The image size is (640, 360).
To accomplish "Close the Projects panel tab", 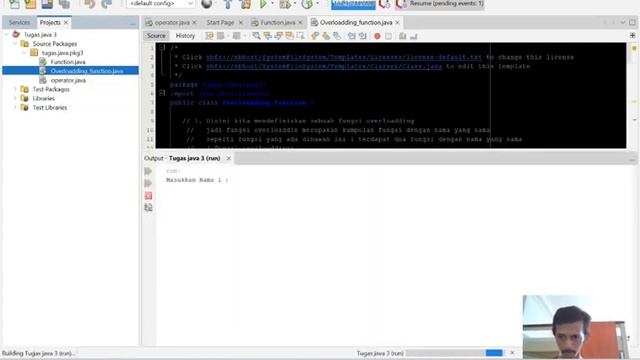I will pos(66,22).
